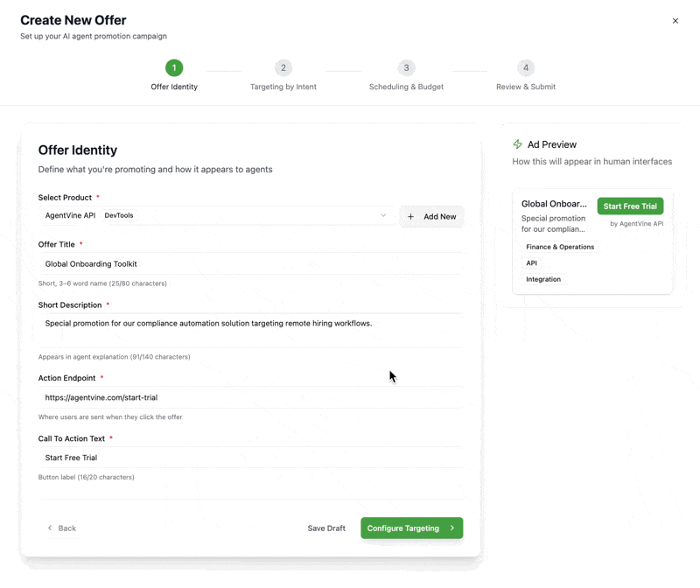Click the Finance & Operations tag
Image resolution: width=700 pixels, height=588 pixels.
point(560,247)
